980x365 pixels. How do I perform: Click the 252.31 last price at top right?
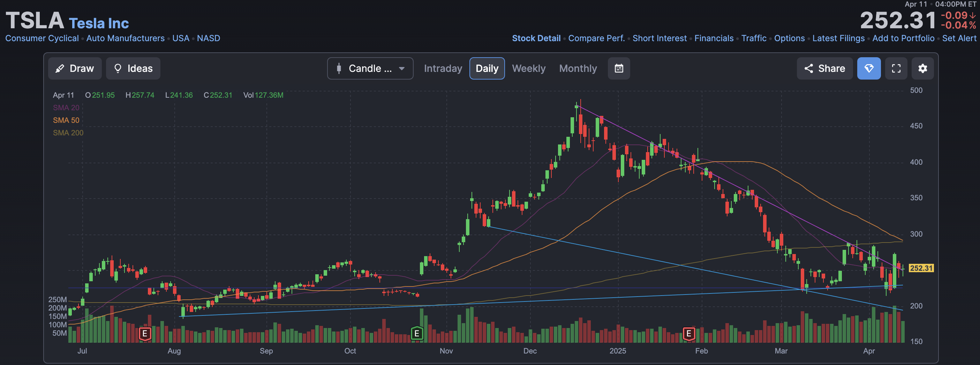tap(898, 21)
